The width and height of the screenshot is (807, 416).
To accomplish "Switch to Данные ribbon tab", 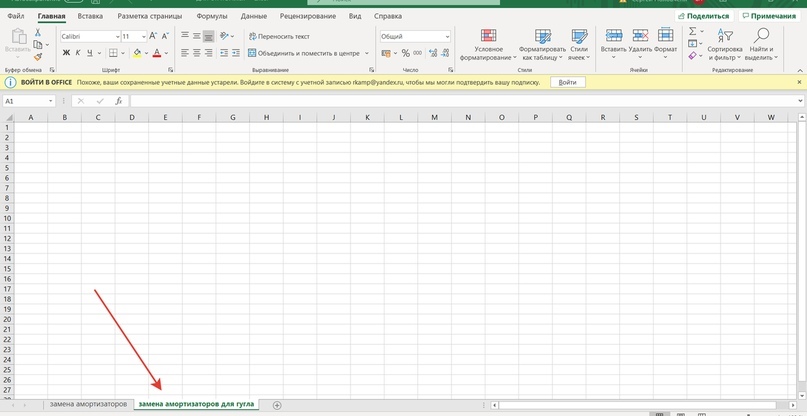I will click(x=254, y=16).
